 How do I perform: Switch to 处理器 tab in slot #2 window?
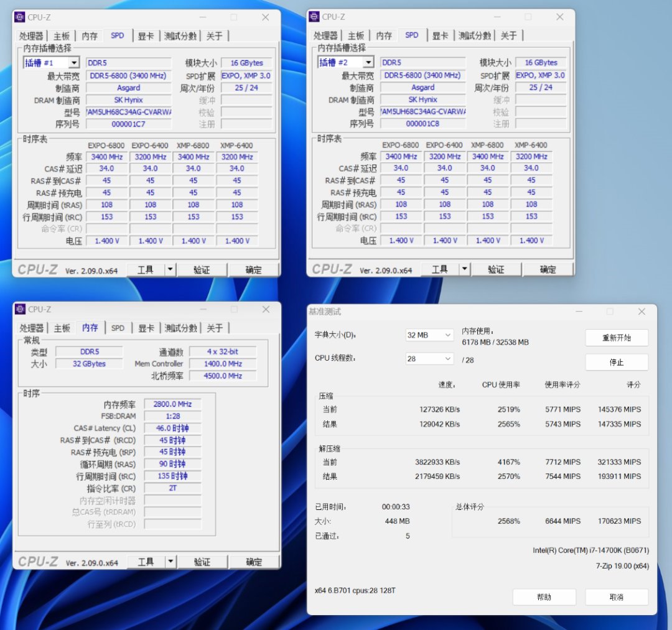[325, 35]
